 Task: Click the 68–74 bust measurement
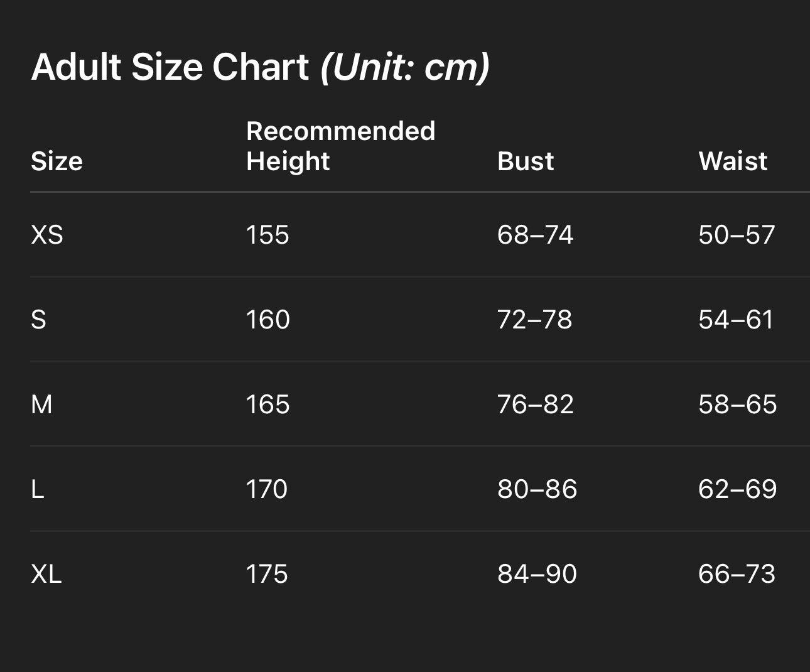[x=535, y=235]
